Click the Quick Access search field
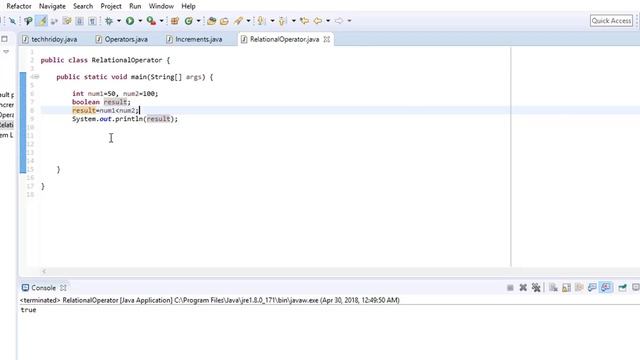 click(x=611, y=21)
